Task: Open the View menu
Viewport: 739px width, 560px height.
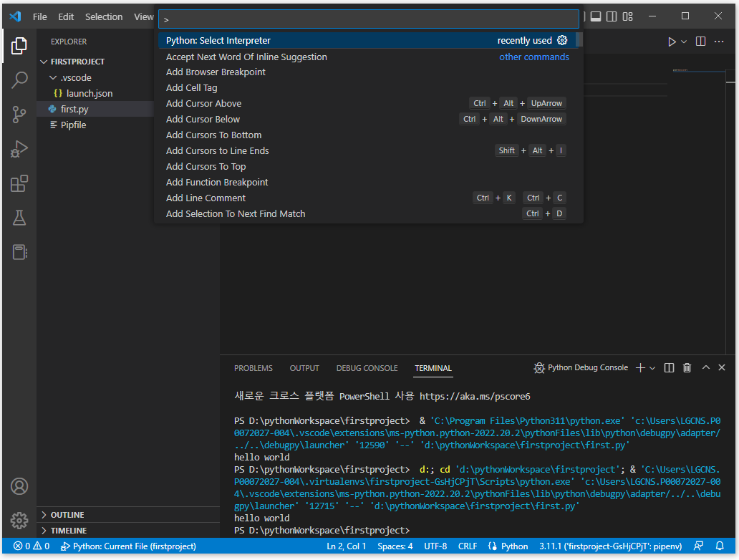Action: 143,16
